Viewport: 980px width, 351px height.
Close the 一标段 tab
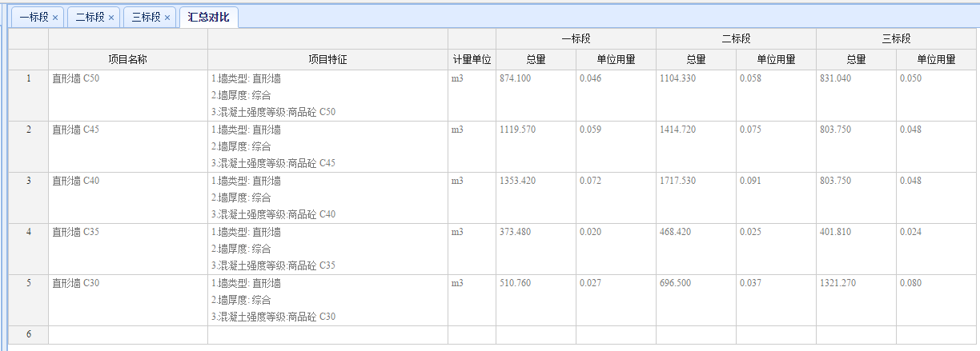pyautogui.click(x=55, y=18)
